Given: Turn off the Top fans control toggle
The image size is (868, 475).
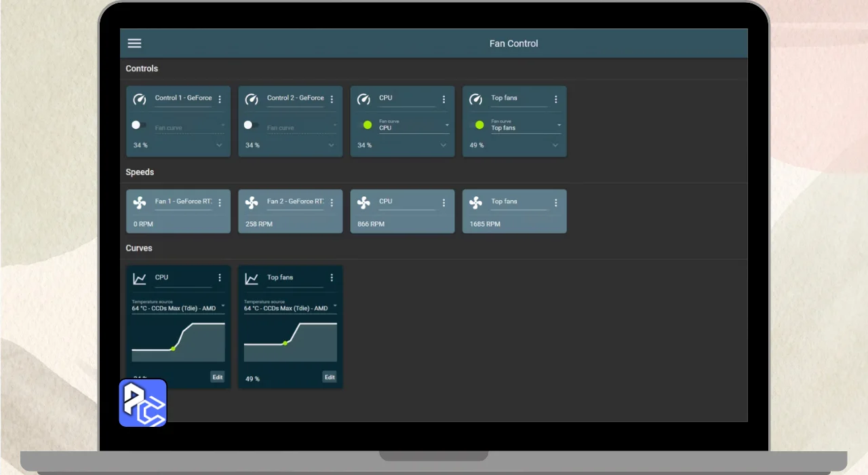Looking at the screenshot, I should pyautogui.click(x=477, y=125).
